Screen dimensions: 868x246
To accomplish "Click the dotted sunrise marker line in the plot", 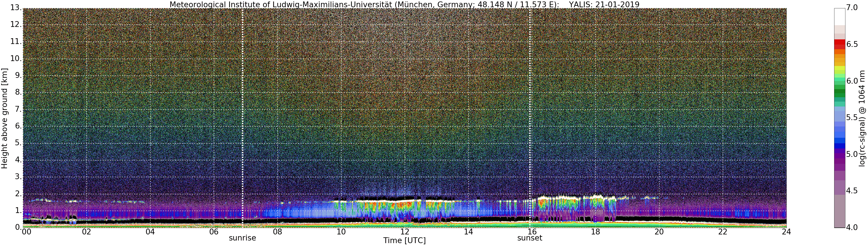I will tap(242, 118).
